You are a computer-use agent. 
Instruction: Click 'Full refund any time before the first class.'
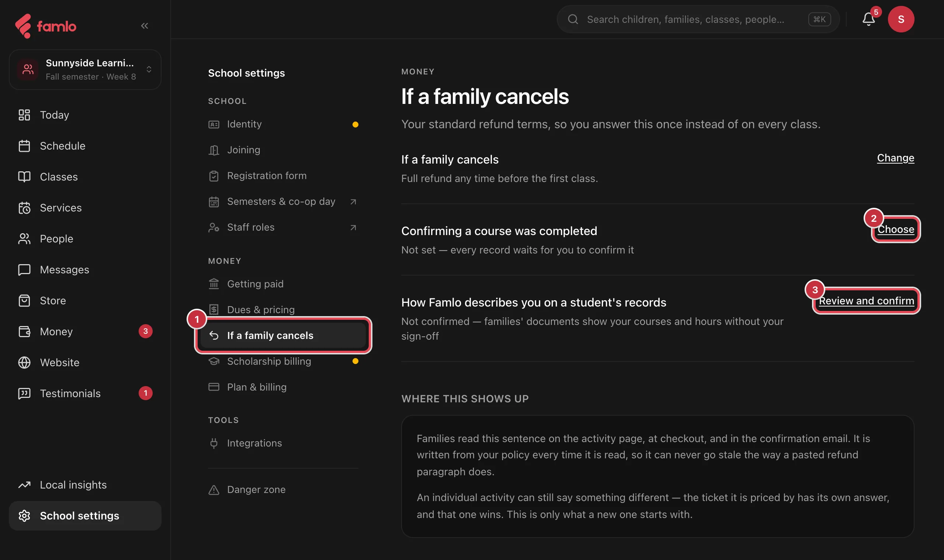point(499,178)
